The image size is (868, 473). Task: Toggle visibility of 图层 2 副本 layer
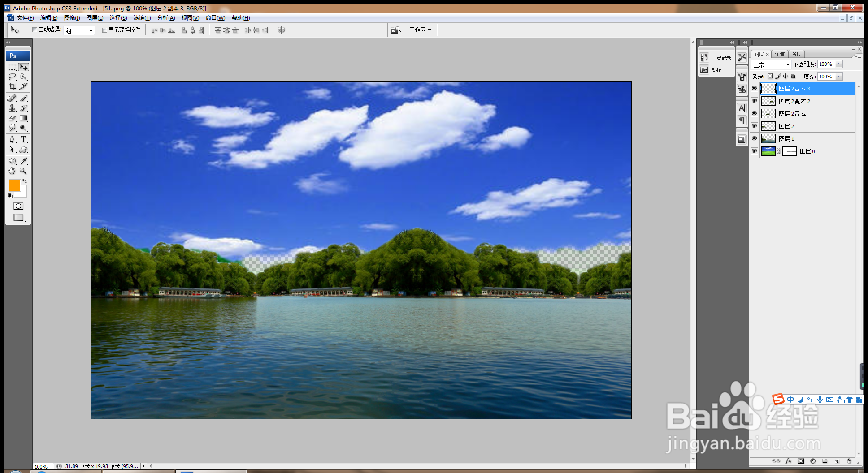(x=755, y=113)
